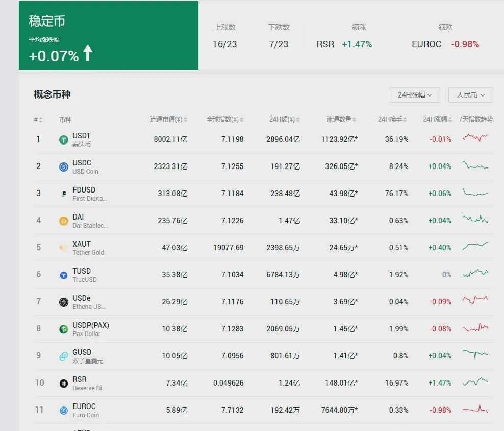Click the USDP Pax Dollar icon
The width and height of the screenshot is (504, 431).
pyautogui.click(x=64, y=329)
